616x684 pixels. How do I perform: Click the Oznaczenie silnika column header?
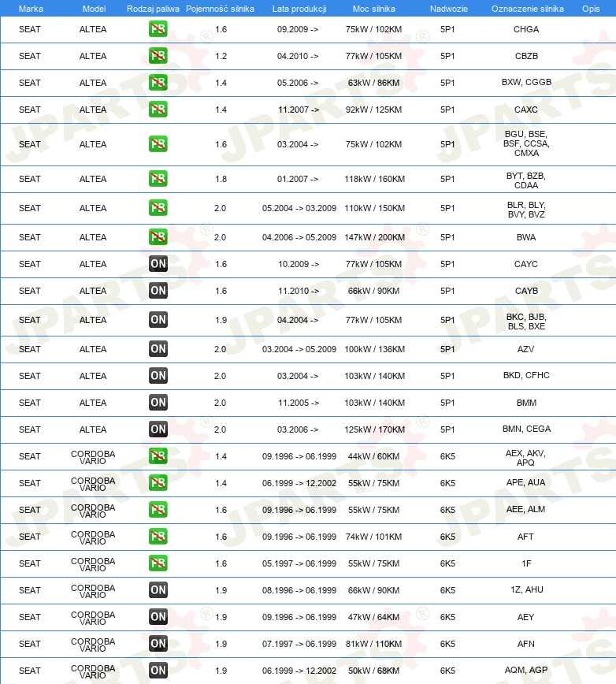pos(528,9)
